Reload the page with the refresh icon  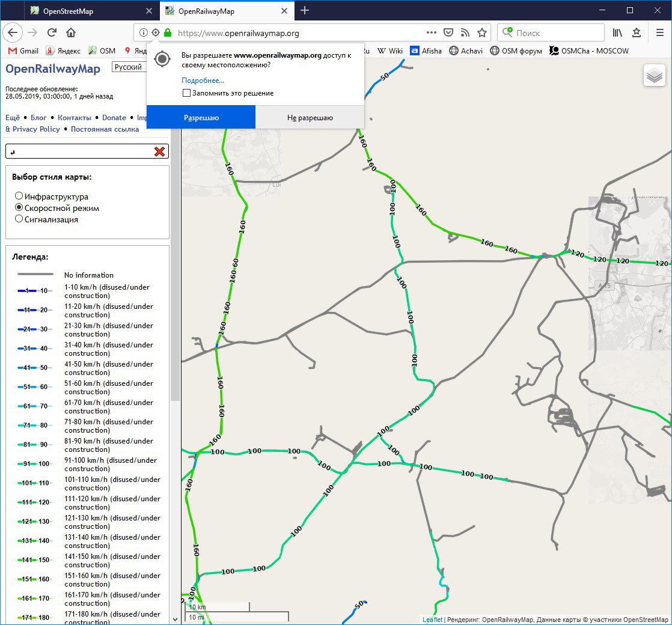(x=52, y=32)
